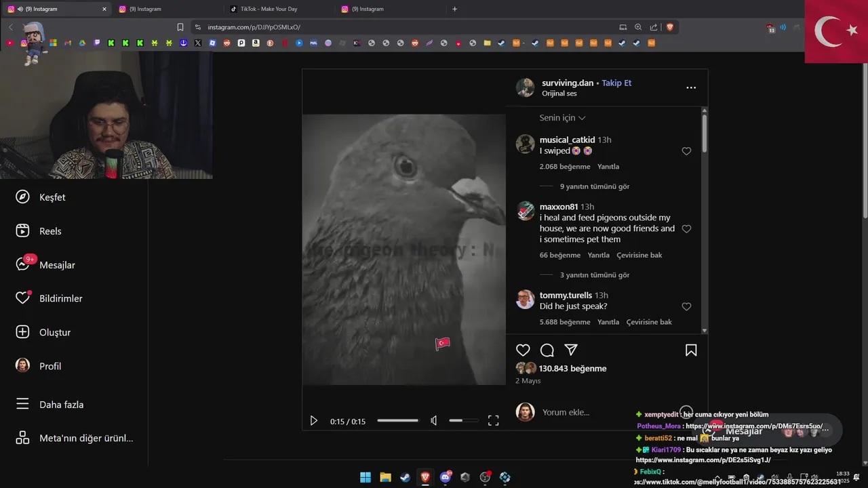Click Oluştur to create a post

click(43, 332)
